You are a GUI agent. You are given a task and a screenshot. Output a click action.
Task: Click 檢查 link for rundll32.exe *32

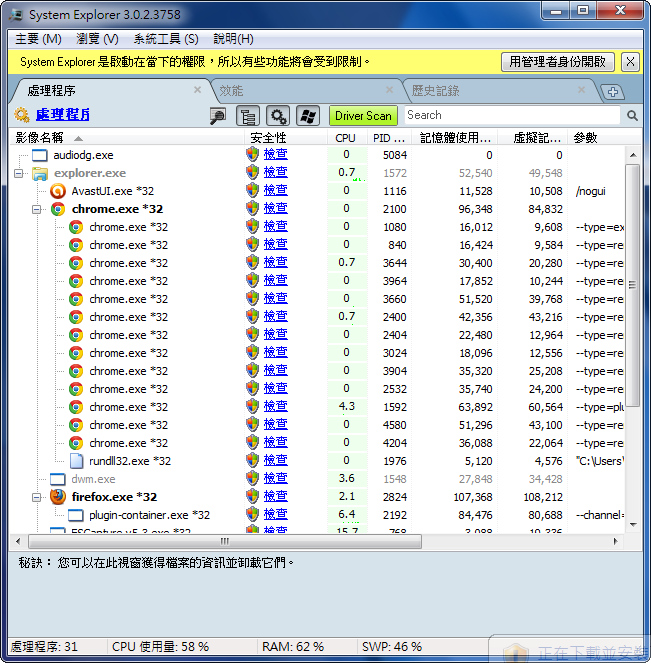[x=275, y=461]
